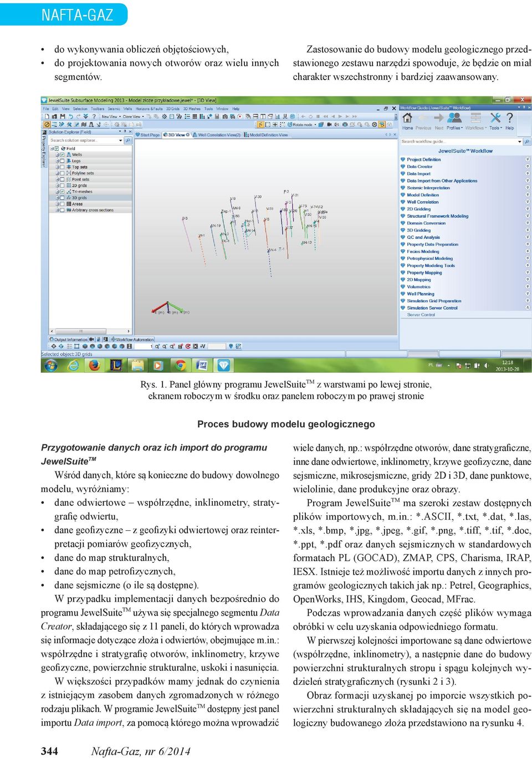532x759 pixels.
Task: Click the settings gear icon in main toolbar
Action: click(165, 116)
